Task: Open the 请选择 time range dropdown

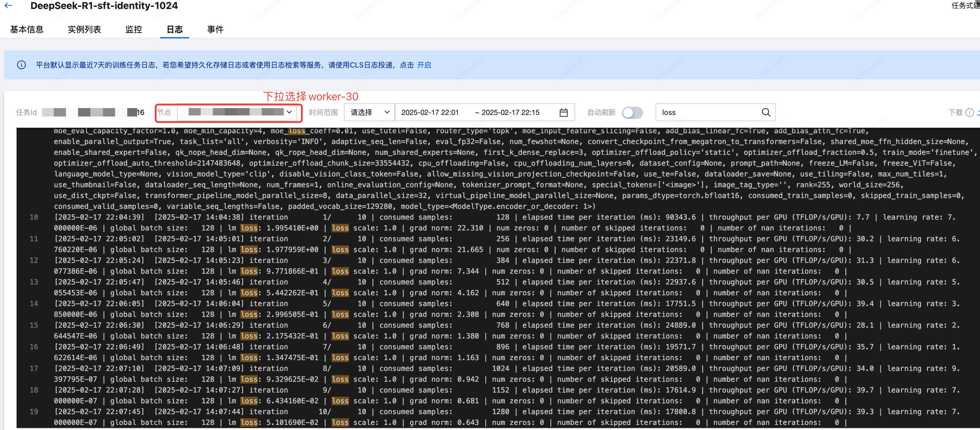Action: click(369, 112)
